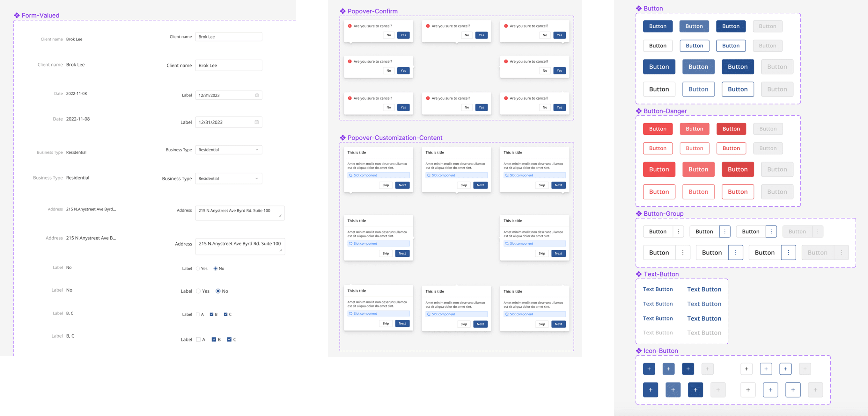The height and width of the screenshot is (416, 868).
Task: Click the diamond icon beside Popover-Confirm heading
Action: [x=343, y=11]
